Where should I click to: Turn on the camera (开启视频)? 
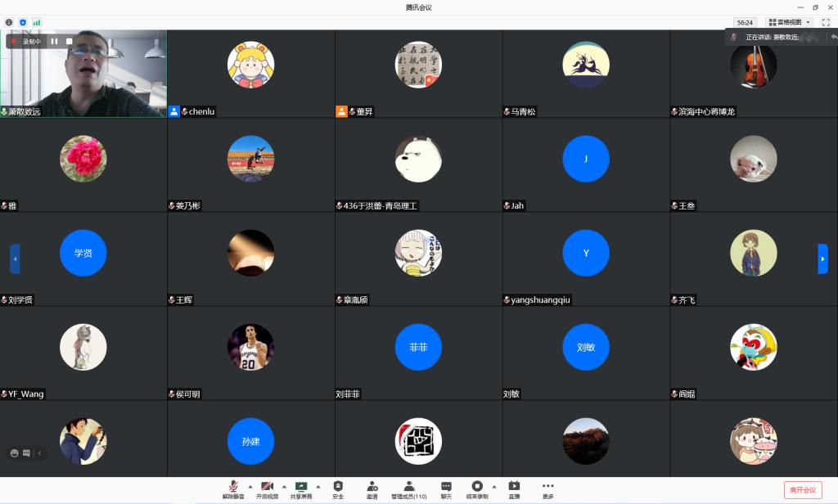pos(266,489)
